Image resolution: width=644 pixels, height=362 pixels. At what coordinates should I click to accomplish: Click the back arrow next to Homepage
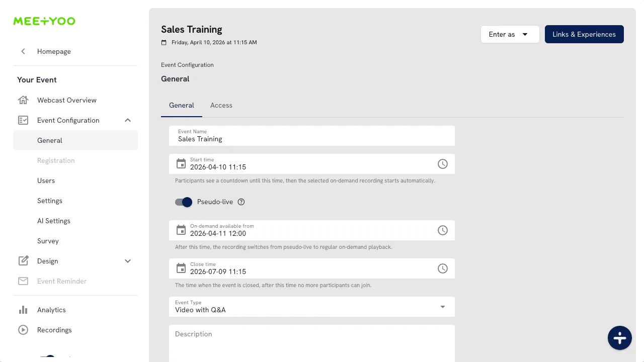tap(23, 51)
